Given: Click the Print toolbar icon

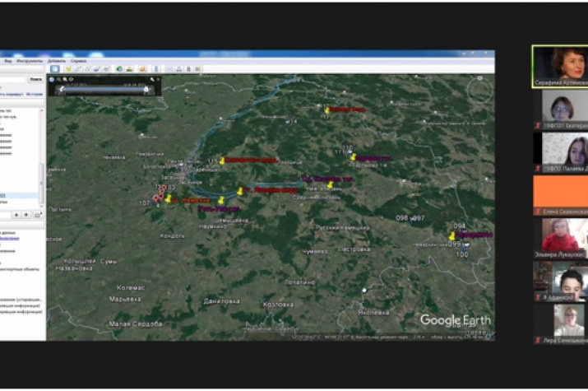Looking at the screenshot, I should (179, 68).
